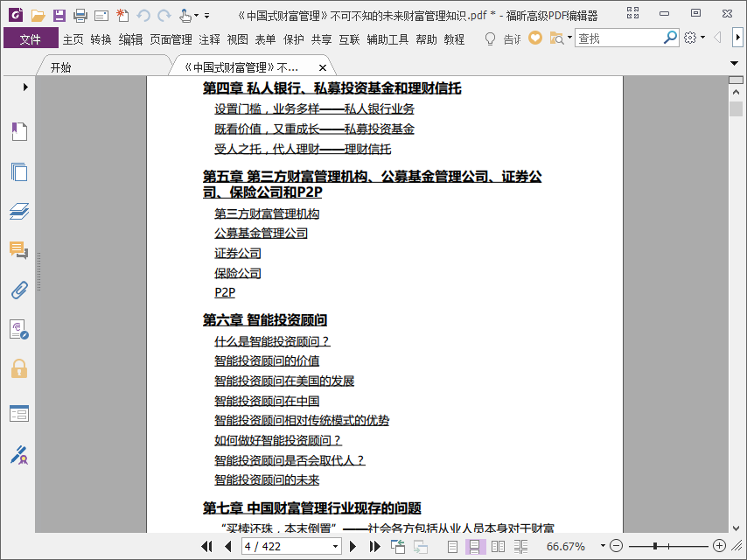Open link 证券公司
Viewport: 747px width, 560px height.
[x=238, y=253]
